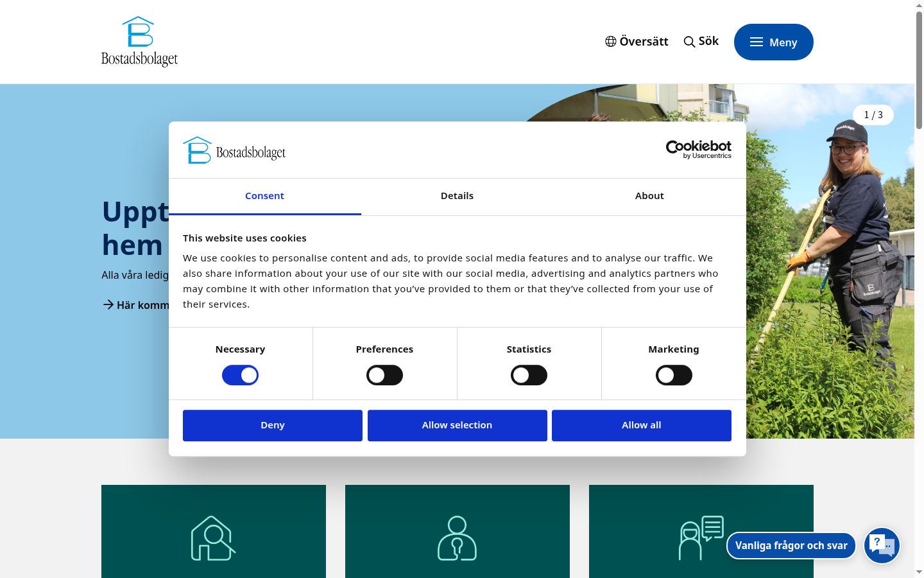Click the Översätt translate link
924x578 pixels.
(x=637, y=42)
